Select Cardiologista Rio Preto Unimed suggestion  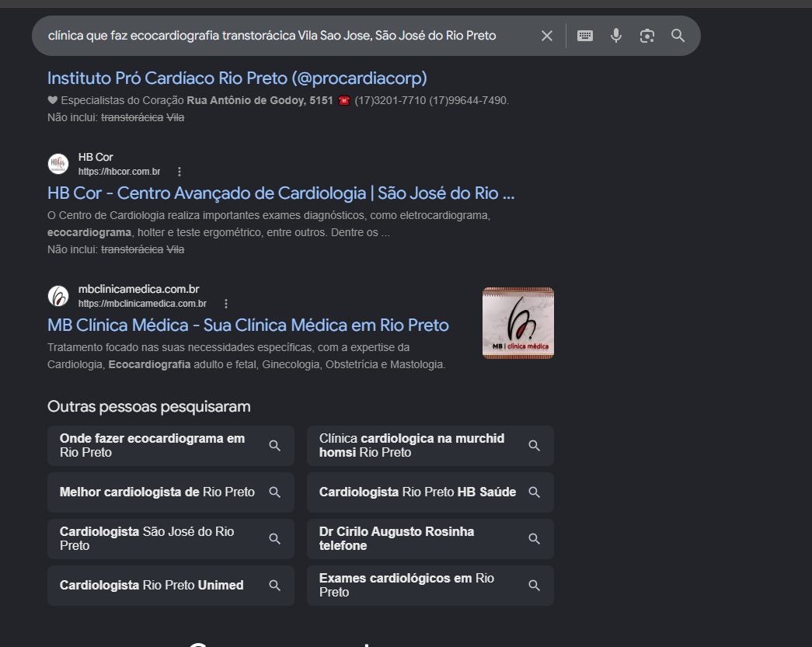click(x=171, y=586)
